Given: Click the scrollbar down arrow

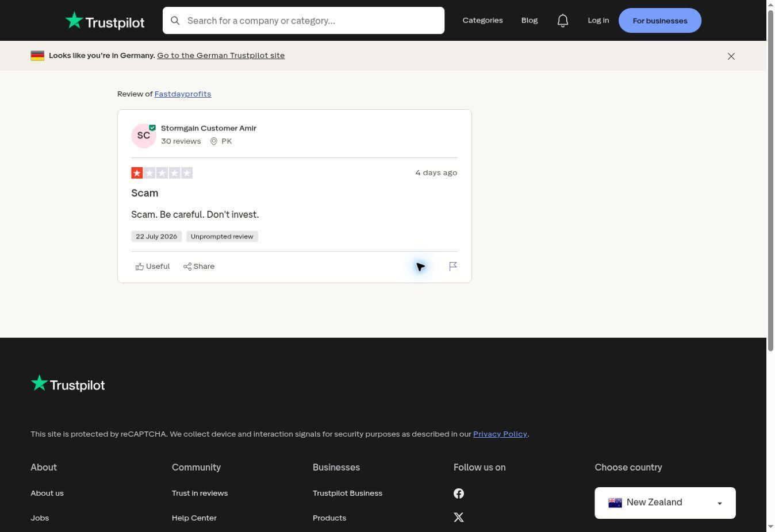Looking at the screenshot, I should [771, 527].
